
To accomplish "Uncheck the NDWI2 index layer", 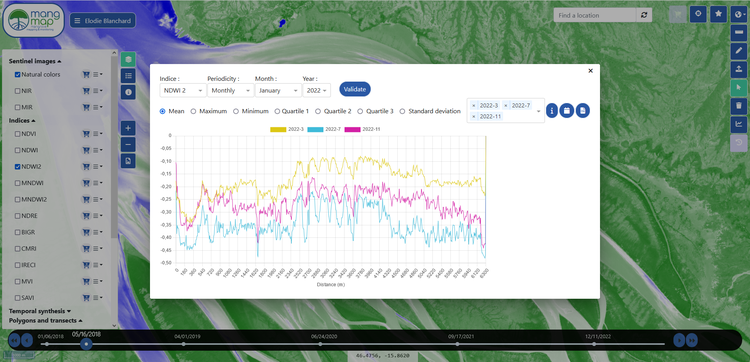I will 17,166.
